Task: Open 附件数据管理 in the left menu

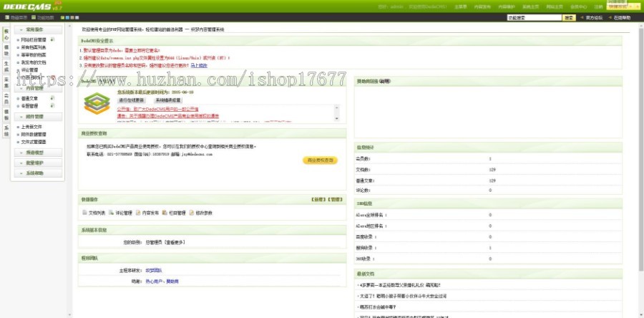Action: pos(34,135)
